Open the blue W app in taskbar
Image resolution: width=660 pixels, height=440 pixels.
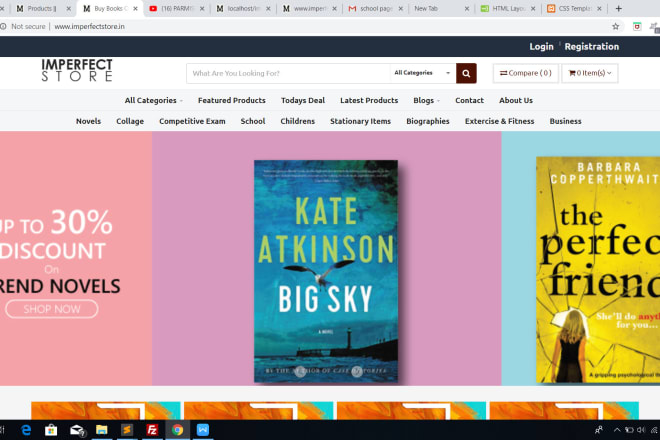tap(202, 430)
